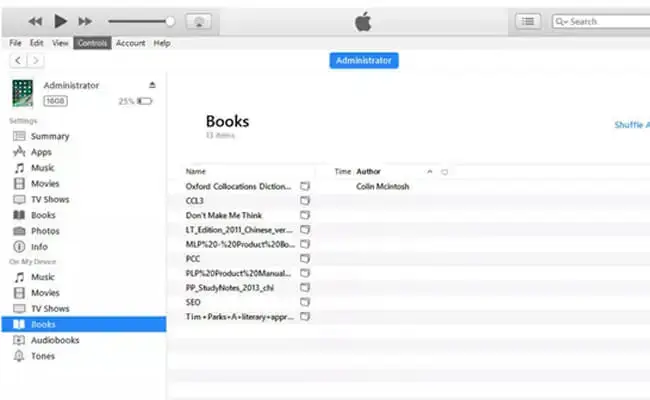Select the MLP%20-%20Product%20Bo... book
The height and width of the screenshot is (400, 650).
click(x=240, y=245)
